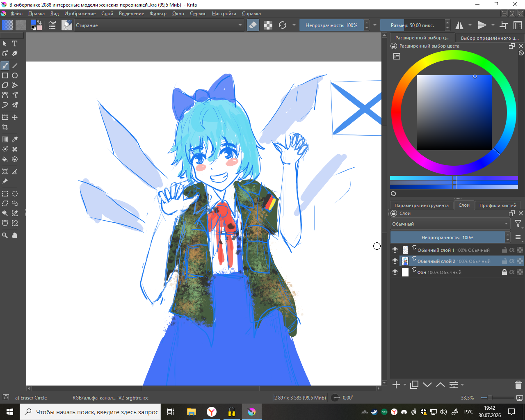Switch to Параметры инструмента tab
Screen dimensions: 525x420
click(421, 205)
